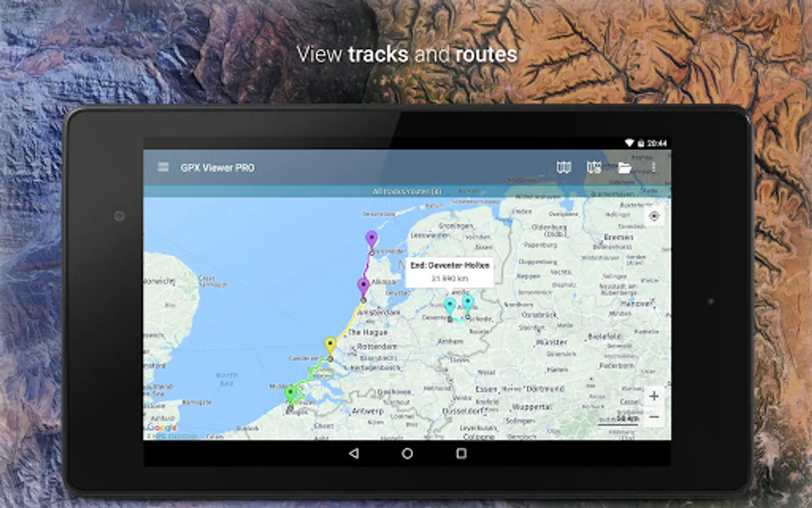
Task: Tap the Google logo on the map
Action: 162,428
